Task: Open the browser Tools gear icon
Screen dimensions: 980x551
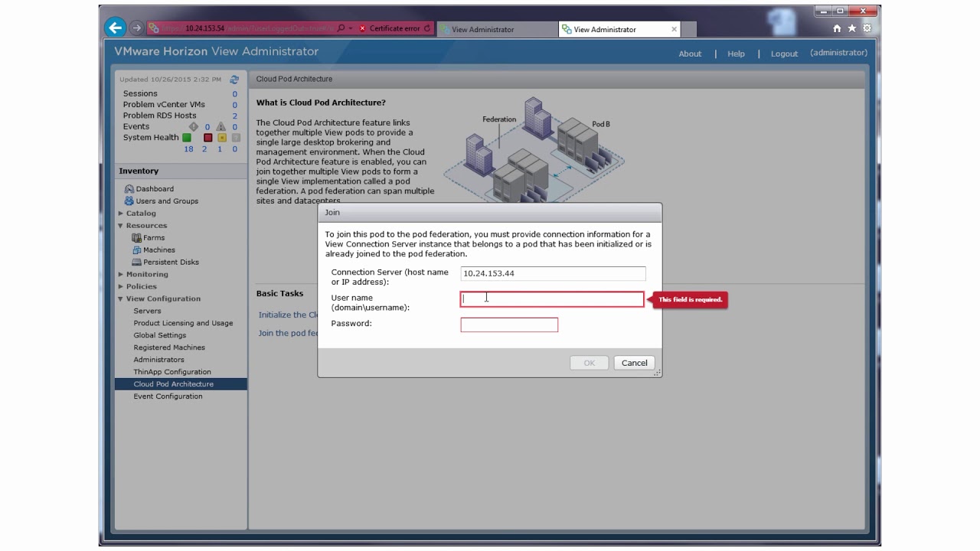Action: click(x=867, y=28)
